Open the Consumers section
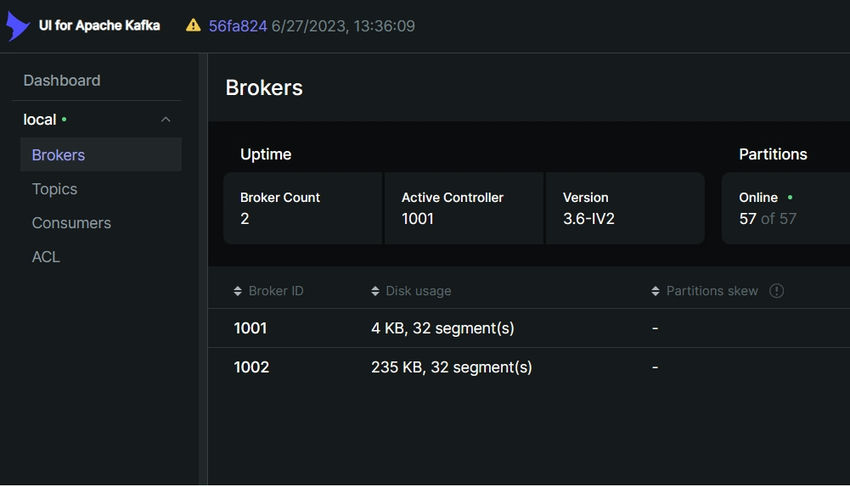 71,223
